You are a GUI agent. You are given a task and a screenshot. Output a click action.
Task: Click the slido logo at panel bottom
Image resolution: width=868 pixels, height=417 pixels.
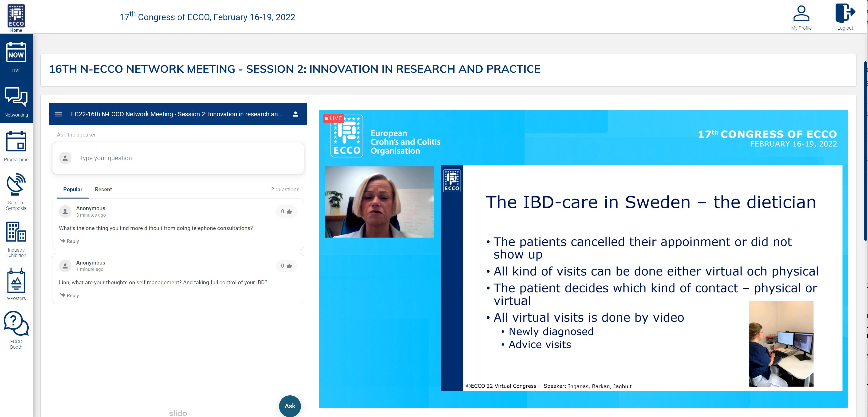click(178, 413)
